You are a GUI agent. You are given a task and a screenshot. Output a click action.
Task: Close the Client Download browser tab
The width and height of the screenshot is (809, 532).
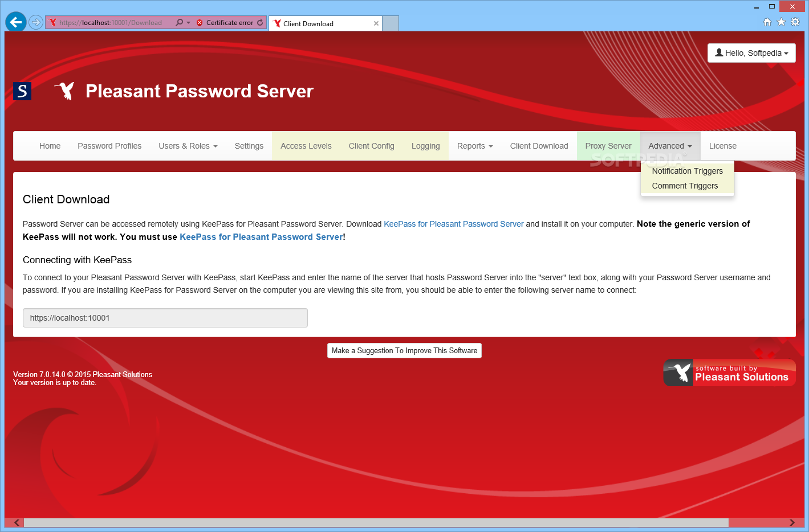tap(376, 23)
